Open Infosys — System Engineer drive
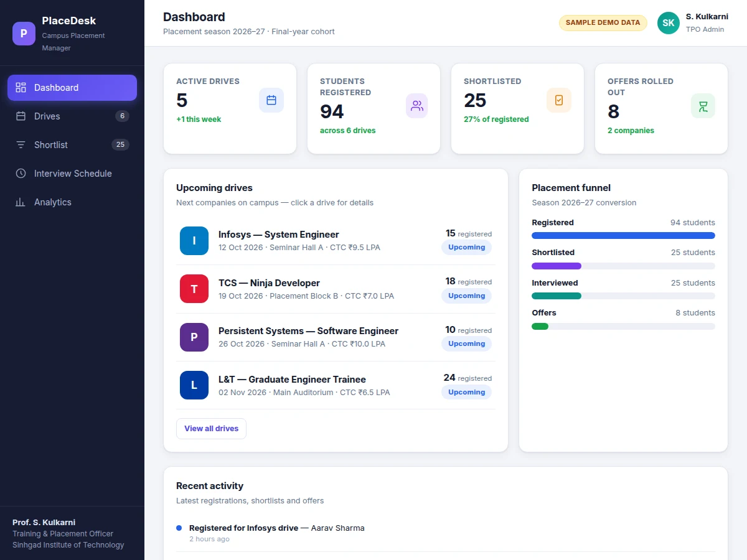 coord(336,241)
